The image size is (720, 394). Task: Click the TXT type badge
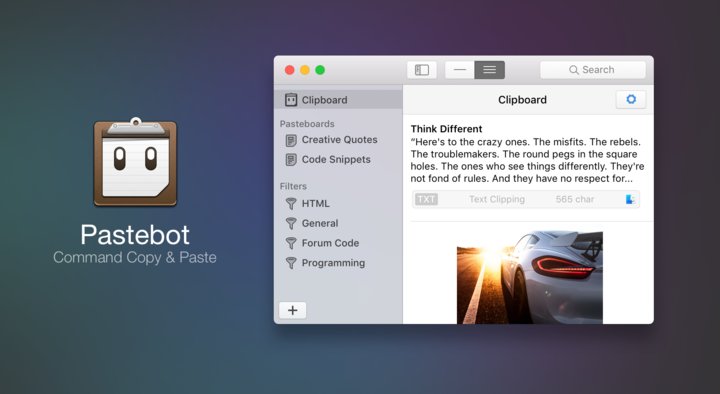coord(426,199)
